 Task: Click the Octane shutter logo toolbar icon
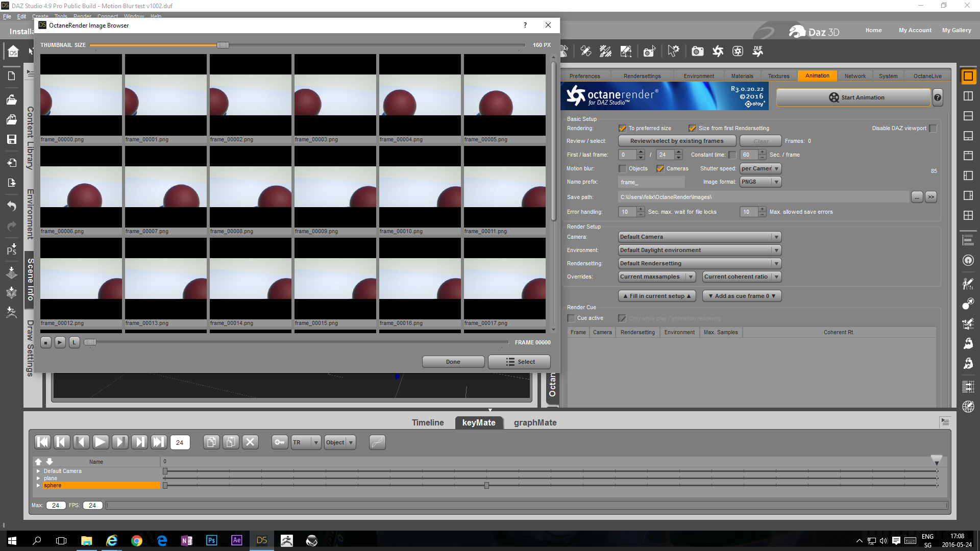point(718,51)
